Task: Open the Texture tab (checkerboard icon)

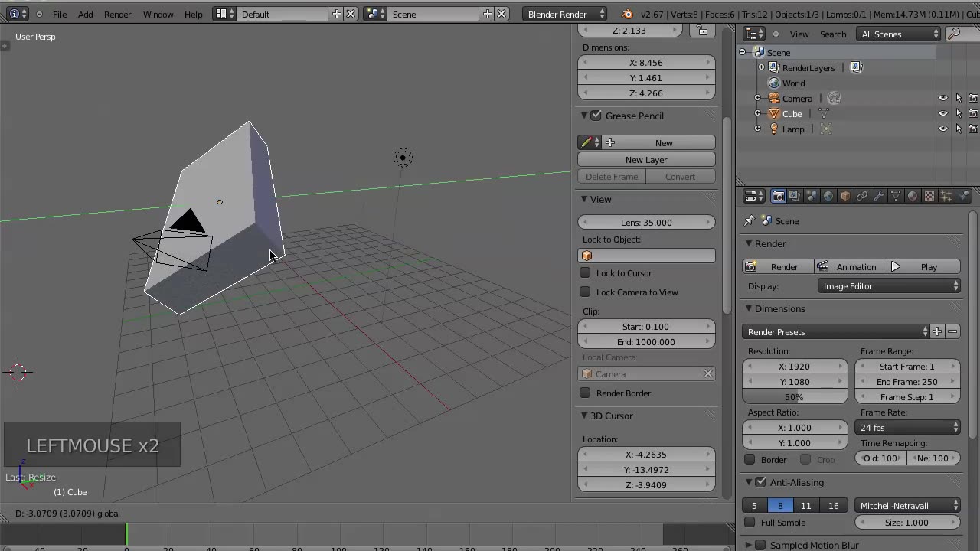Action: (929, 197)
